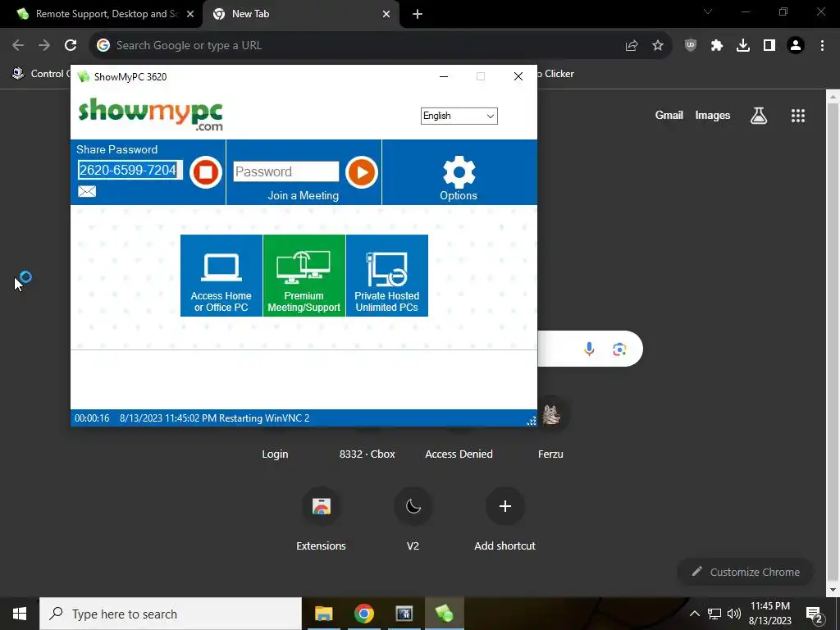
Task: Open Chrome Extensions puzzle icon
Action: [x=717, y=46]
